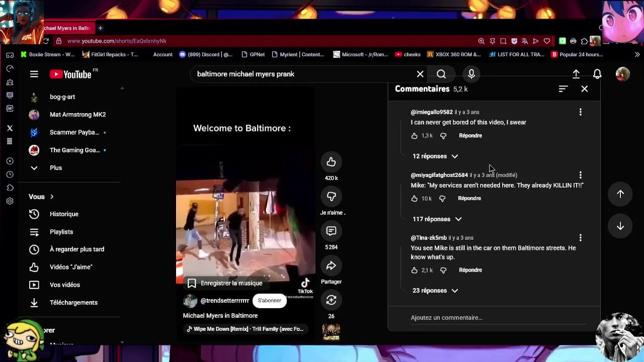Open the three-dot menu on @imiegallo9582's comment
The height and width of the screenshot is (362, 644).
tap(580, 112)
